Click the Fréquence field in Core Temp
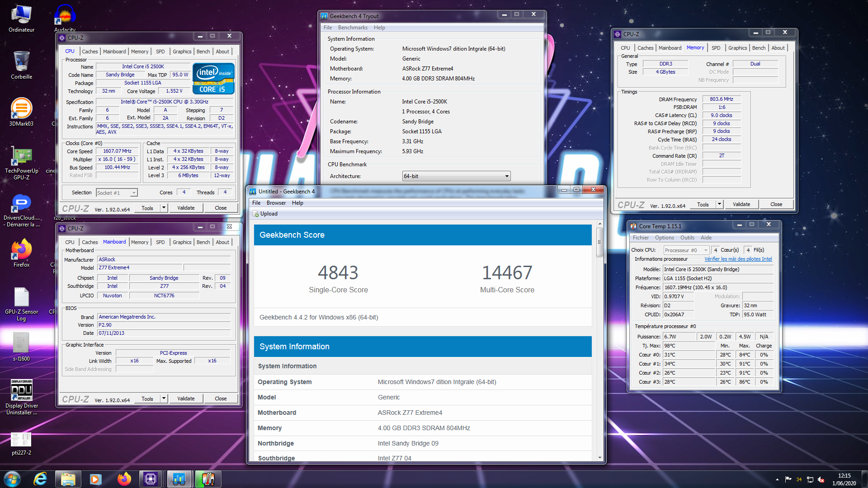Screen dimensions: 868x488 click(718, 287)
